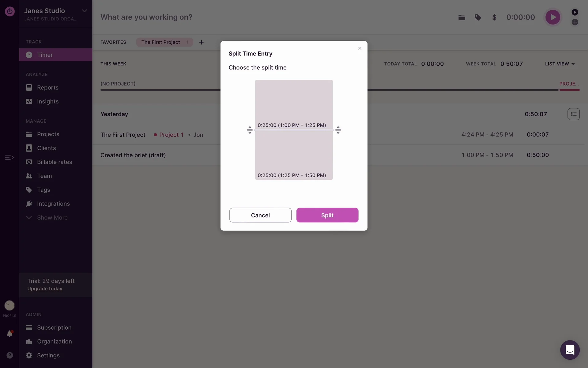This screenshot has width=588, height=368.
Task: Open the profile avatar
Action: click(x=9, y=305)
